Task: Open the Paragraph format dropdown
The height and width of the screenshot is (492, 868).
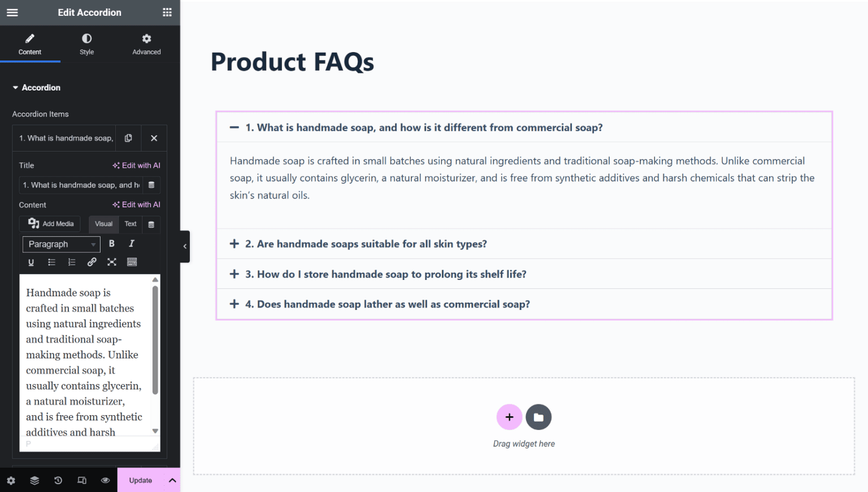Action: coord(60,244)
